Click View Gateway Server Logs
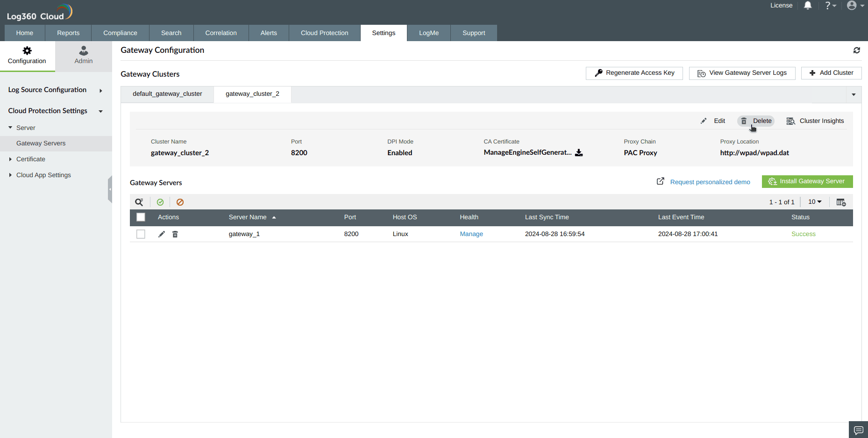Screen dimensions: 868x438 (x=742, y=73)
